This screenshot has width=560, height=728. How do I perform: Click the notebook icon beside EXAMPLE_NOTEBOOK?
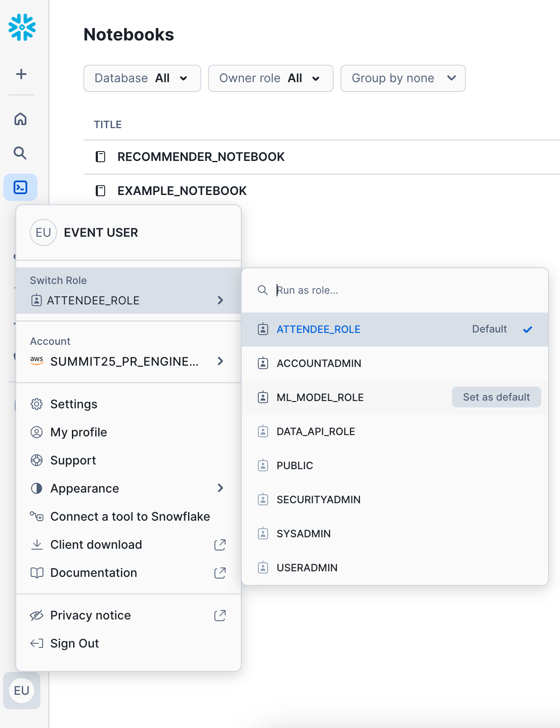click(100, 191)
